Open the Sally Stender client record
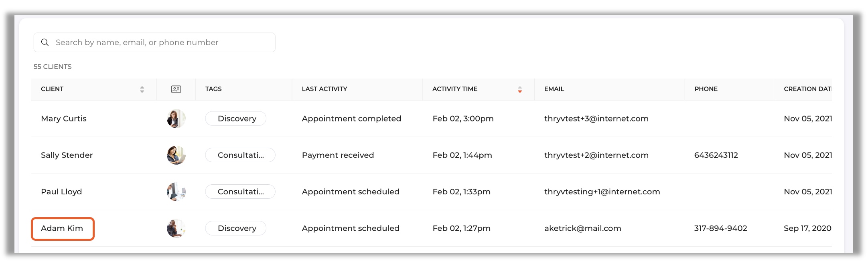Image resolution: width=868 pixels, height=266 pixels. (x=67, y=155)
